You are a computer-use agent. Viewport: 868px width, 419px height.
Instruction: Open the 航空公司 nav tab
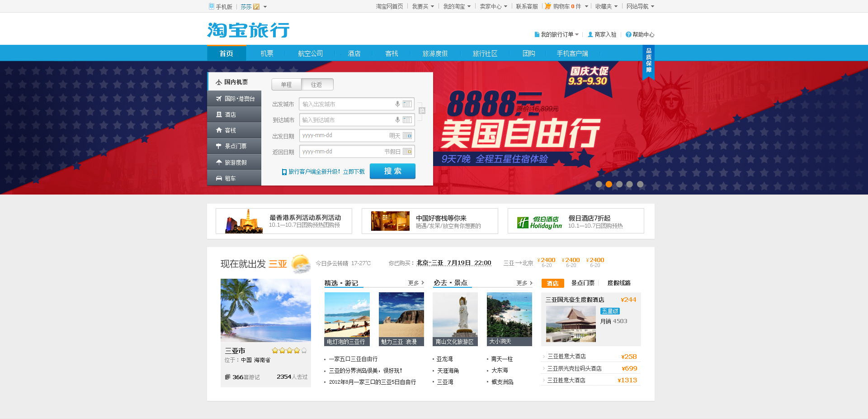point(311,53)
